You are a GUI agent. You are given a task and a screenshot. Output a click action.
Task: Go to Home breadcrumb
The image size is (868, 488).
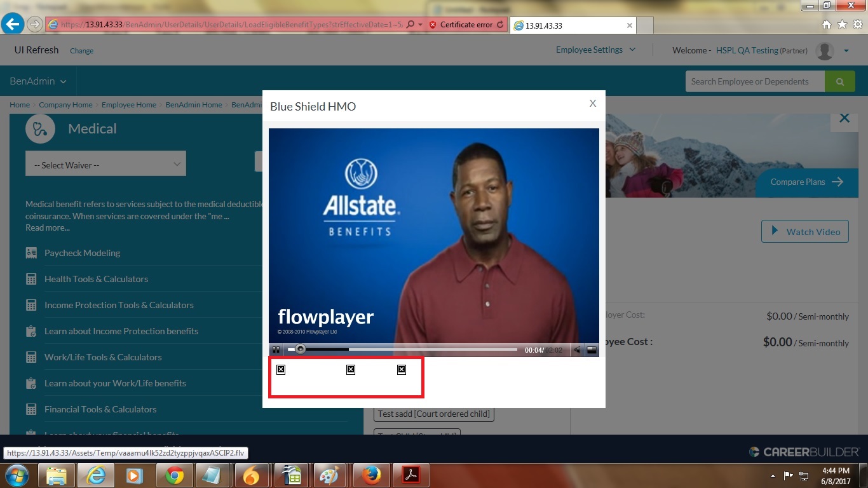[x=20, y=105]
